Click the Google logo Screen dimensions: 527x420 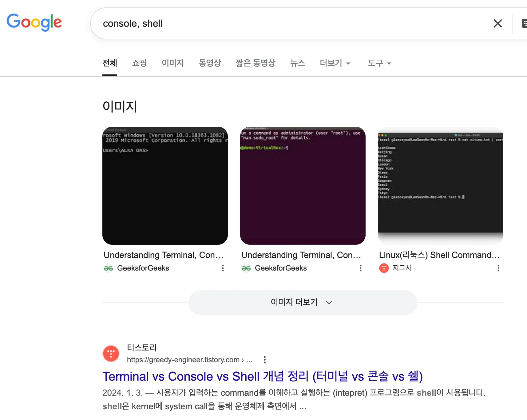(34, 22)
